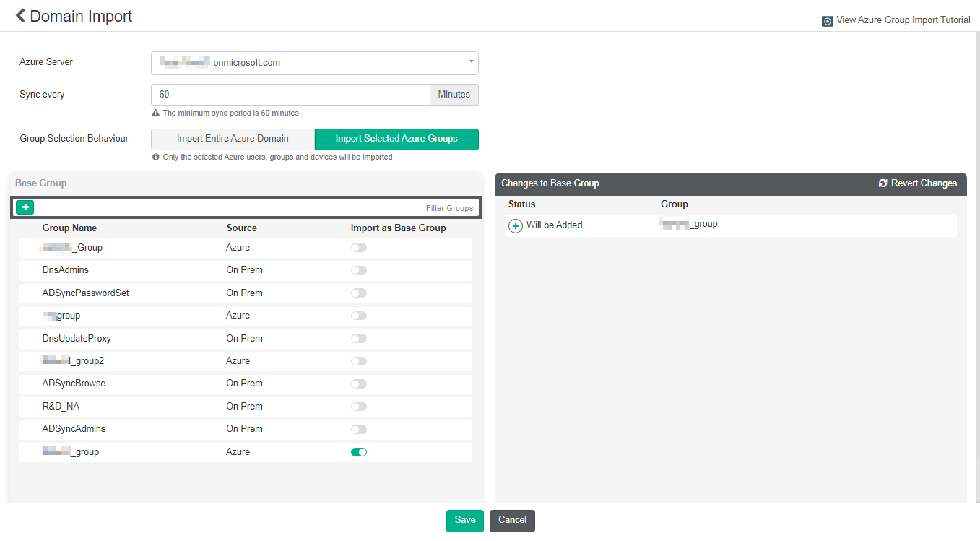
Task: Cancel the domain import changes
Action: coord(512,520)
